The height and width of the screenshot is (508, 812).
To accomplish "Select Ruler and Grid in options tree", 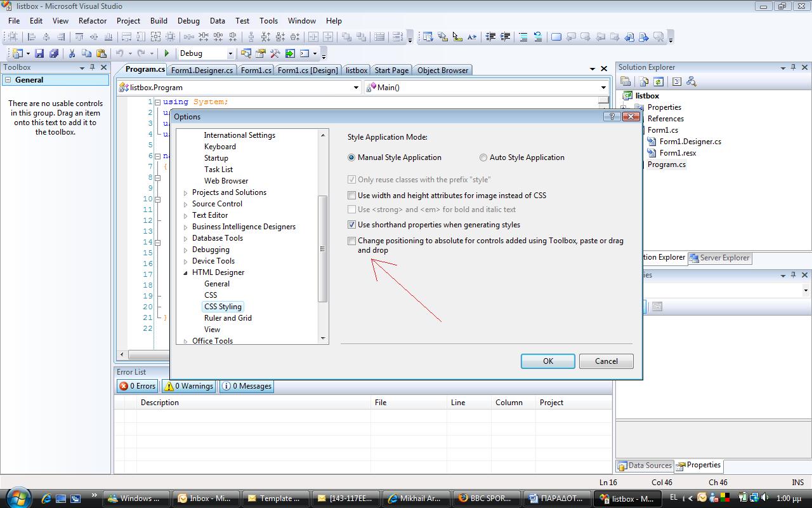I will tap(228, 318).
